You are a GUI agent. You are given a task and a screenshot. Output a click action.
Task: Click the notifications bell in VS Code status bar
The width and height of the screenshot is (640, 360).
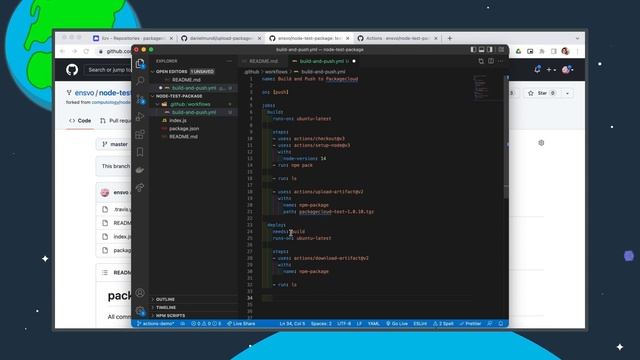point(501,324)
